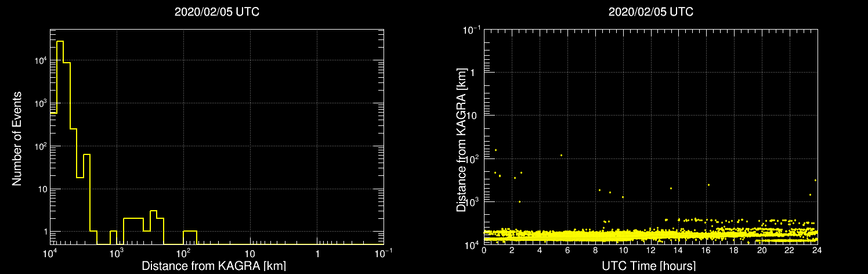Click the 10^3 tick on the histogram's distance axis
Screen dimensions: 868x274
[117, 253]
